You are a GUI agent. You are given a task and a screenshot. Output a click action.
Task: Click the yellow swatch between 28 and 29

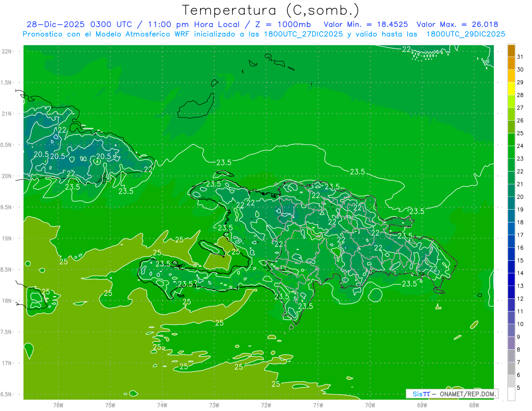[x=511, y=89]
